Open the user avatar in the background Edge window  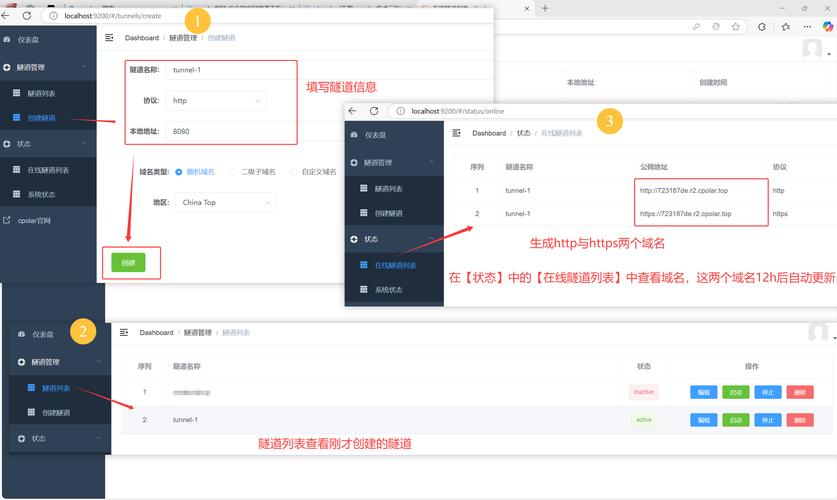[812, 49]
